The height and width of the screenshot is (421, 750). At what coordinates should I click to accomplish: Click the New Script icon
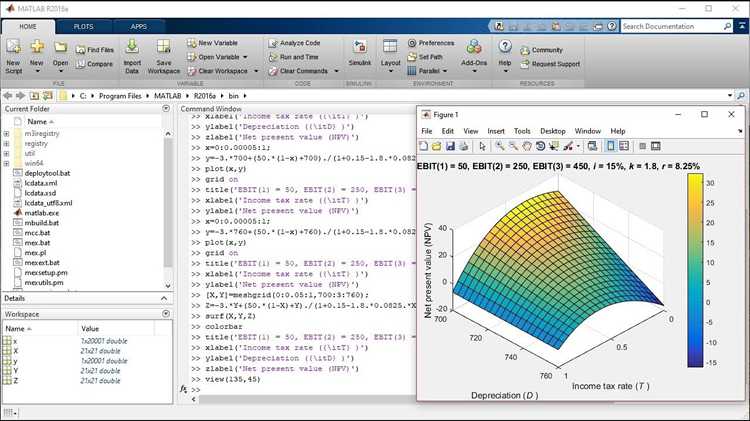13,56
